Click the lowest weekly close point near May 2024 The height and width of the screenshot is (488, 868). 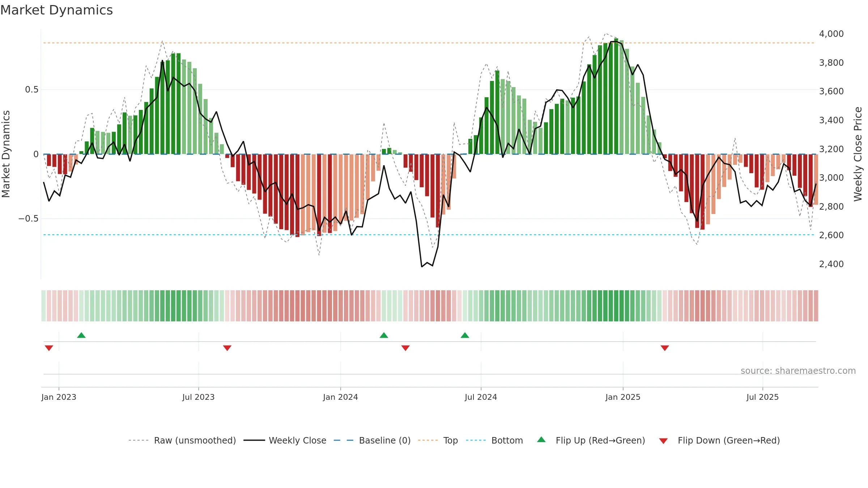coord(422,266)
